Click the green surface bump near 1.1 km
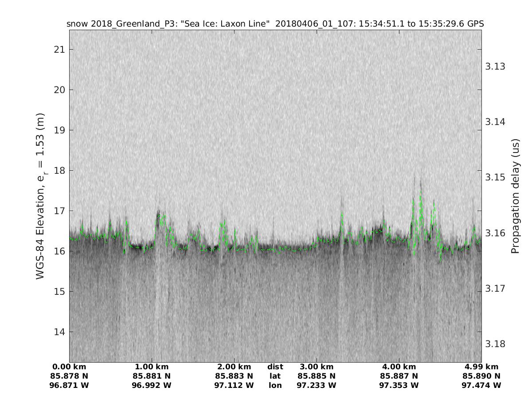Viewport: 532px width, 399px height. pos(160,217)
